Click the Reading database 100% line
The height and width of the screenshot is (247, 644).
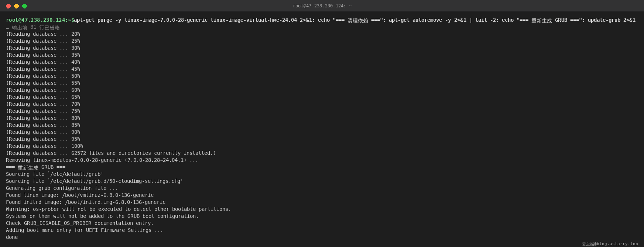[45, 146]
